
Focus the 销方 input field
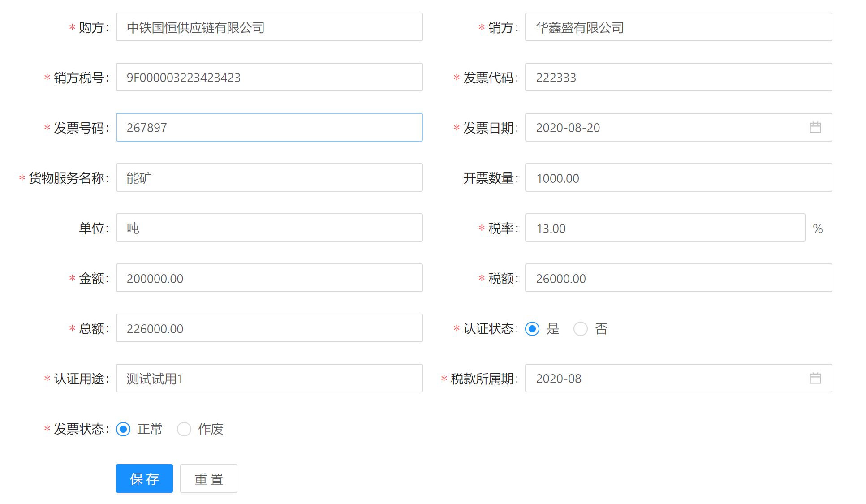(678, 27)
